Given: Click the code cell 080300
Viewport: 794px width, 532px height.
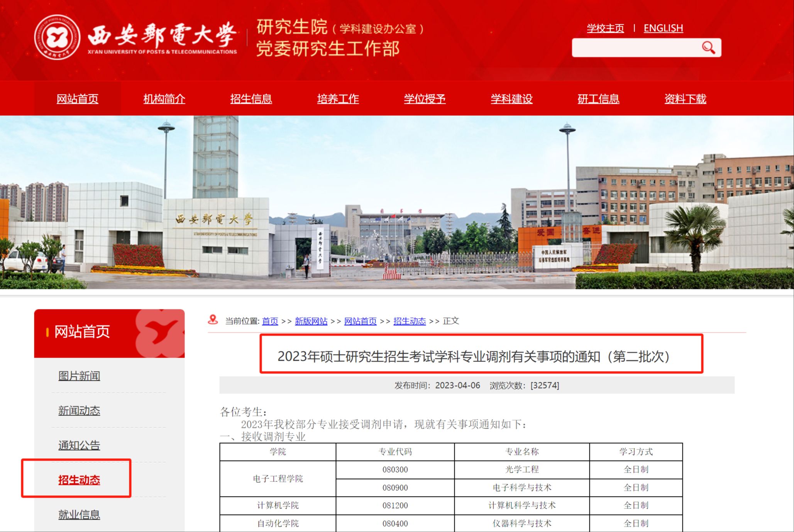Looking at the screenshot, I should click(395, 470).
